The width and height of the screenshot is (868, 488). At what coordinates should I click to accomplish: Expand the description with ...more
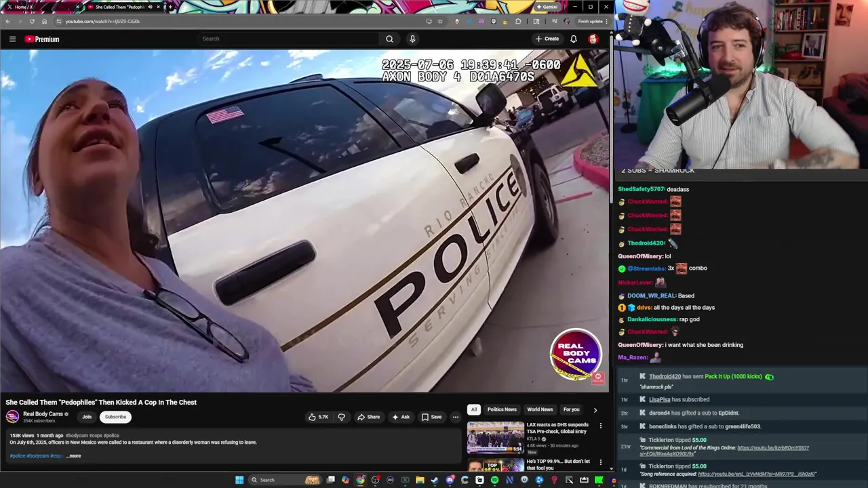[x=73, y=455]
